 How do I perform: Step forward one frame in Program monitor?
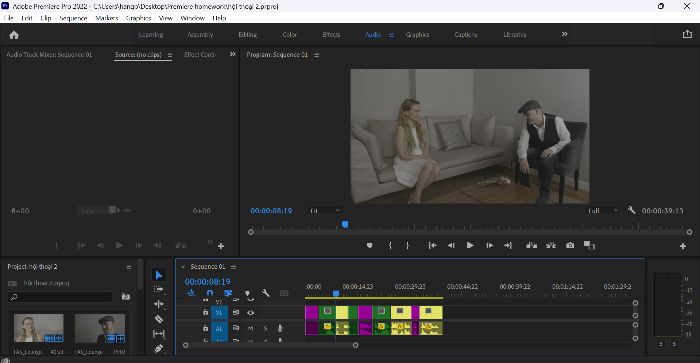(490, 246)
